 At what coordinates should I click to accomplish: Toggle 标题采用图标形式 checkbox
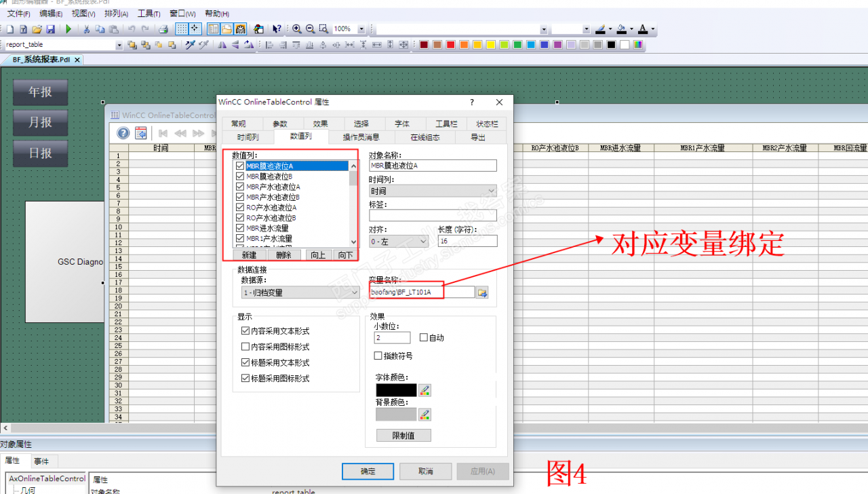coord(245,378)
